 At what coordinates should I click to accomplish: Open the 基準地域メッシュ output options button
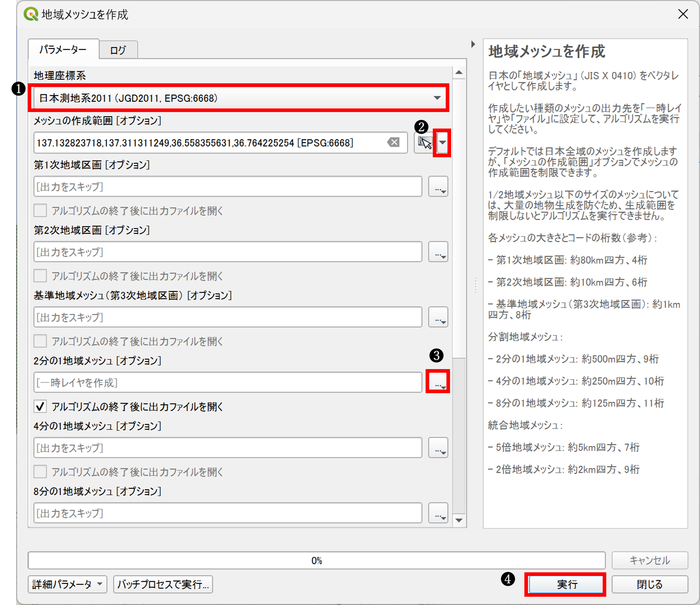click(438, 317)
